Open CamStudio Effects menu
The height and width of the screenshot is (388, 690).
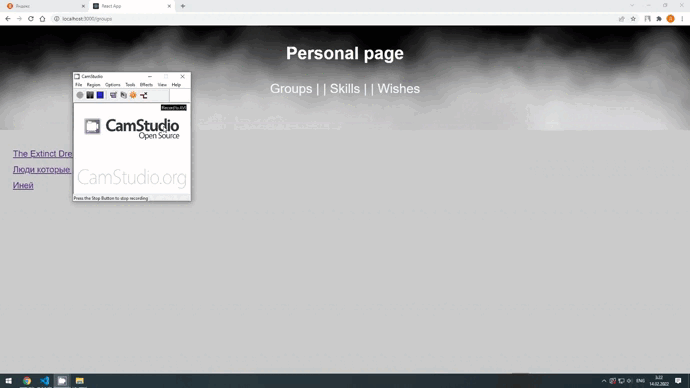tap(146, 84)
